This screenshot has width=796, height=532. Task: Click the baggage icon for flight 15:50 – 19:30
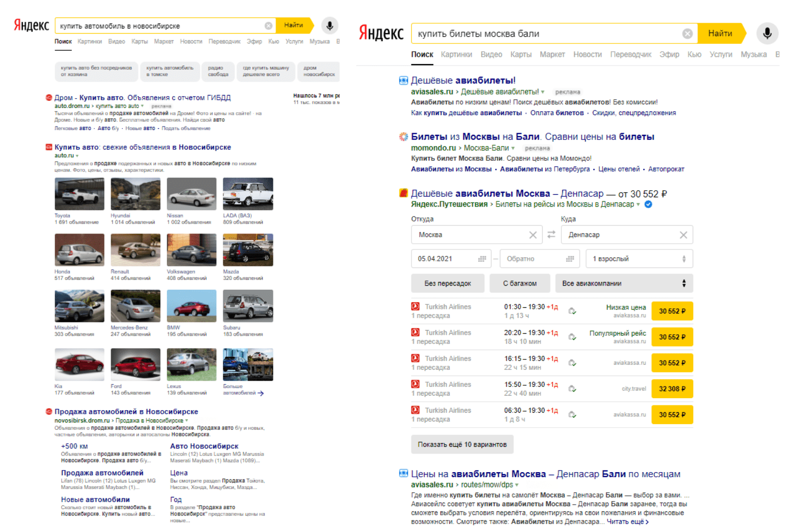[x=572, y=388]
